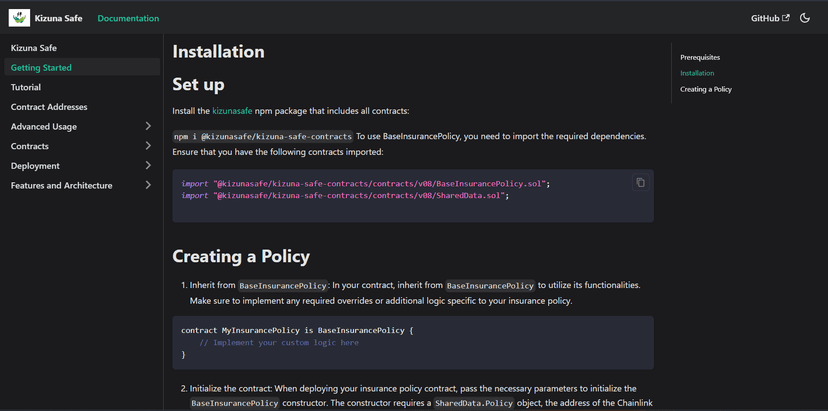Copy the import code block
This screenshot has width=828, height=411.
tap(641, 182)
